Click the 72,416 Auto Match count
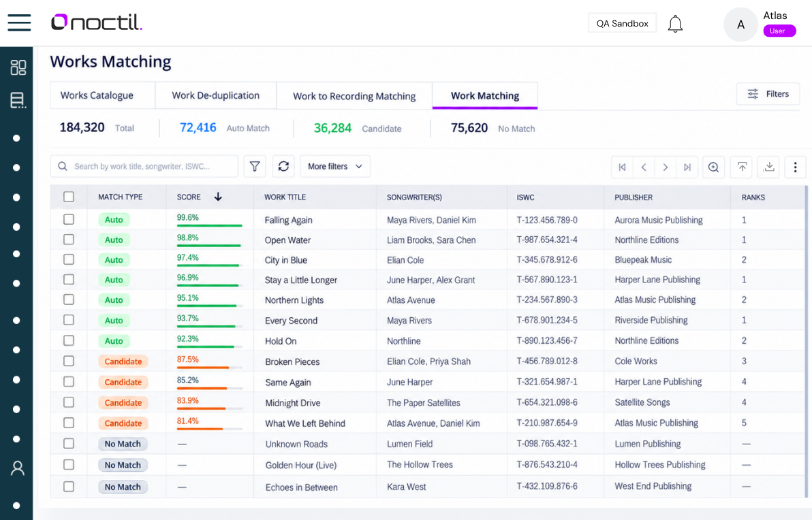The image size is (812, 520). (x=198, y=127)
